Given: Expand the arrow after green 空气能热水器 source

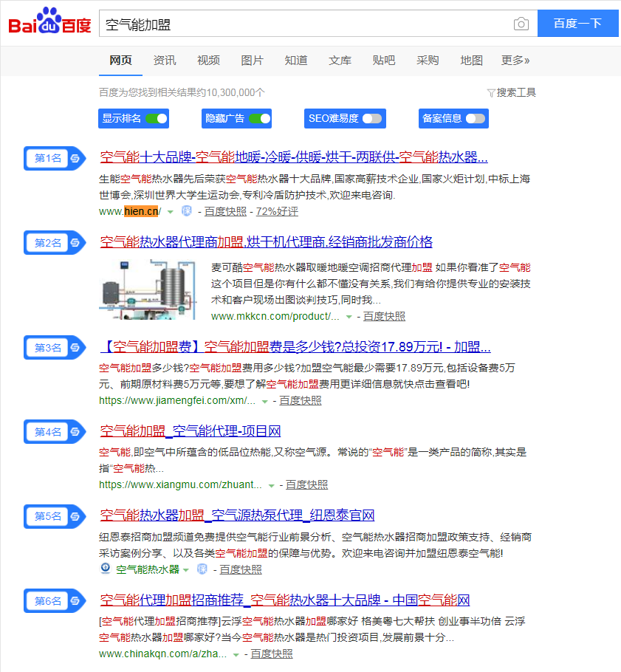Looking at the screenshot, I should click(x=186, y=570).
